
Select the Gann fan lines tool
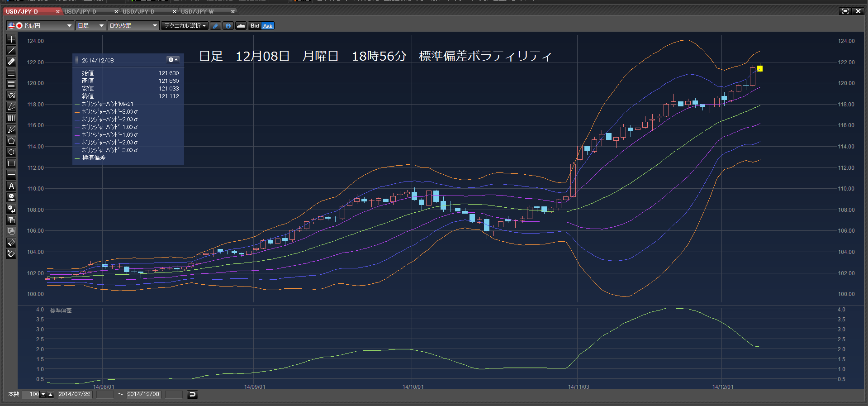click(11, 129)
